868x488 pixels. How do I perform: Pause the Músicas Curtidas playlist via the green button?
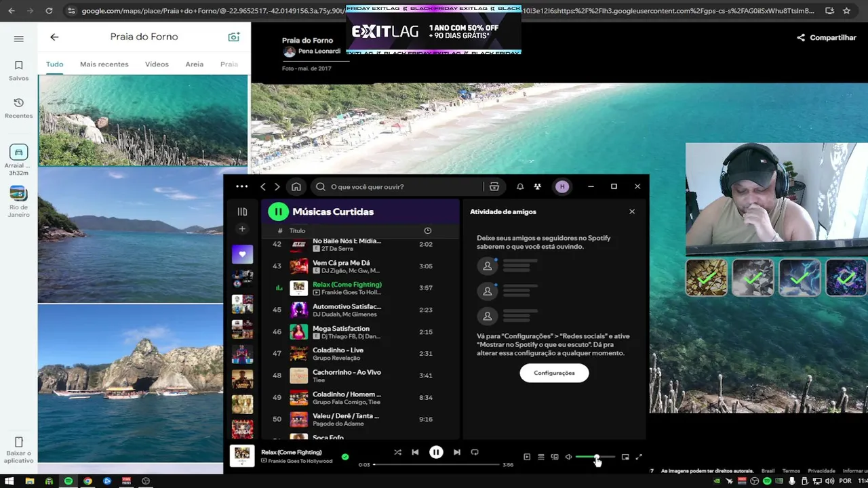click(278, 211)
